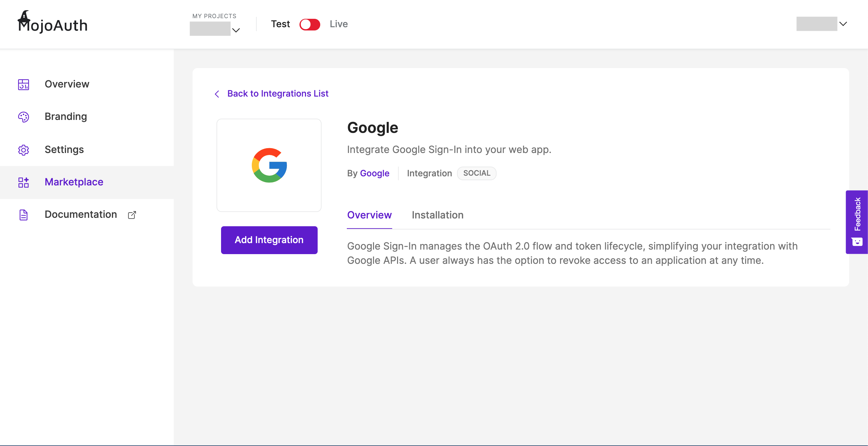Toggle the Test/Live environment switch
This screenshot has width=868, height=446.
tap(309, 24)
